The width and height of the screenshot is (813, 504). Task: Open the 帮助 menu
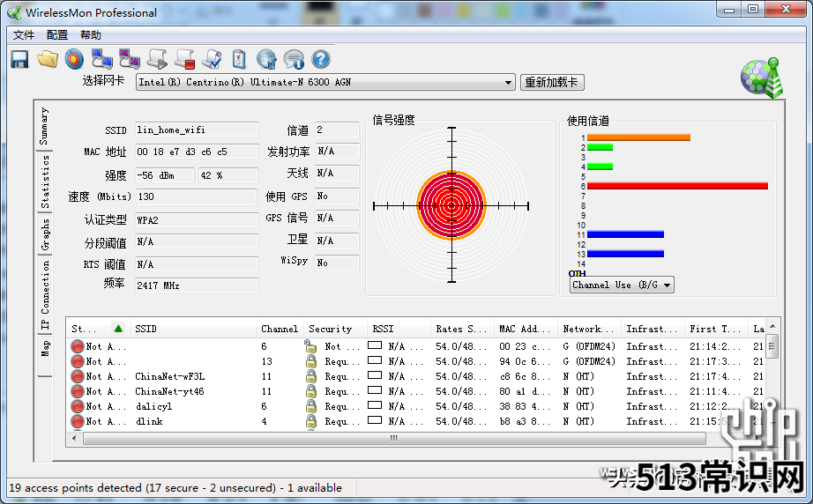click(91, 34)
